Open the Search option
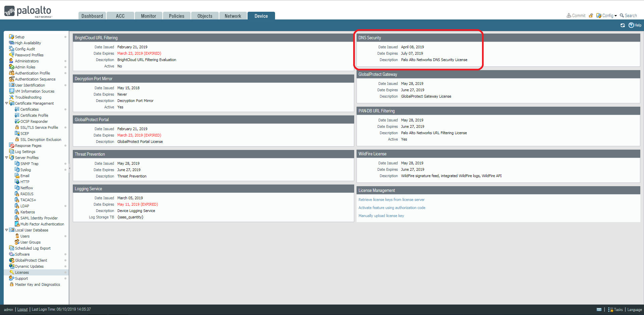This screenshot has width=644, height=315. pyautogui.click(x=628, y=15)
